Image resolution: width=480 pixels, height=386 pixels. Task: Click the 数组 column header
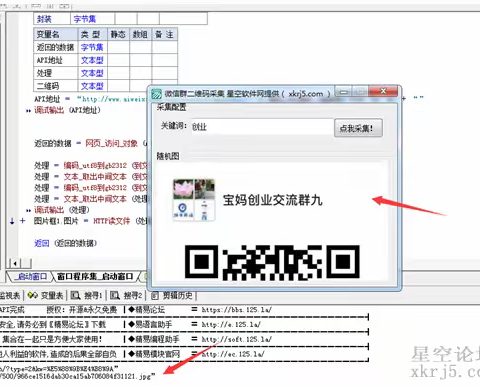click(140, 34)
